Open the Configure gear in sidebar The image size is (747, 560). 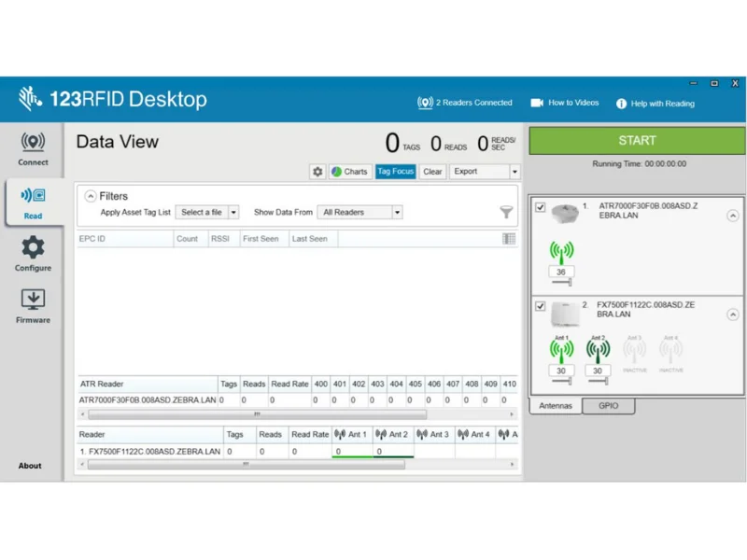pyautogui.click(x=33, y=253)
